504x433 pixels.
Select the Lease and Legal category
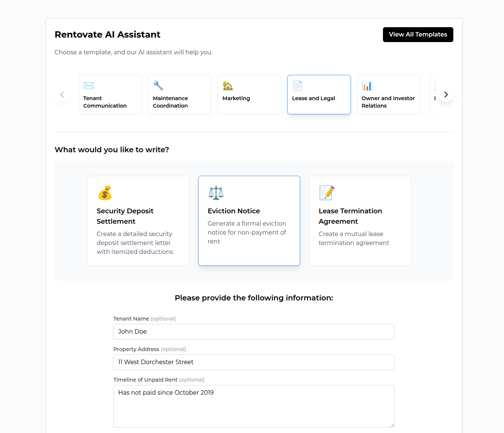tap(319, 95)
